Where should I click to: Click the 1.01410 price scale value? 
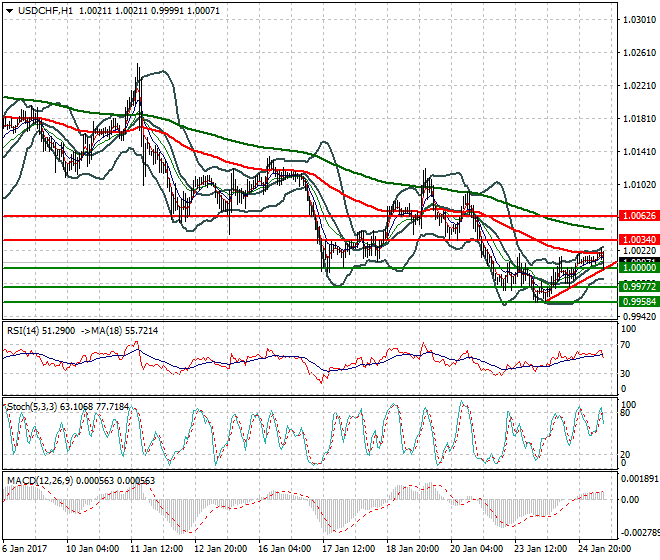click(x=640, y=152)
